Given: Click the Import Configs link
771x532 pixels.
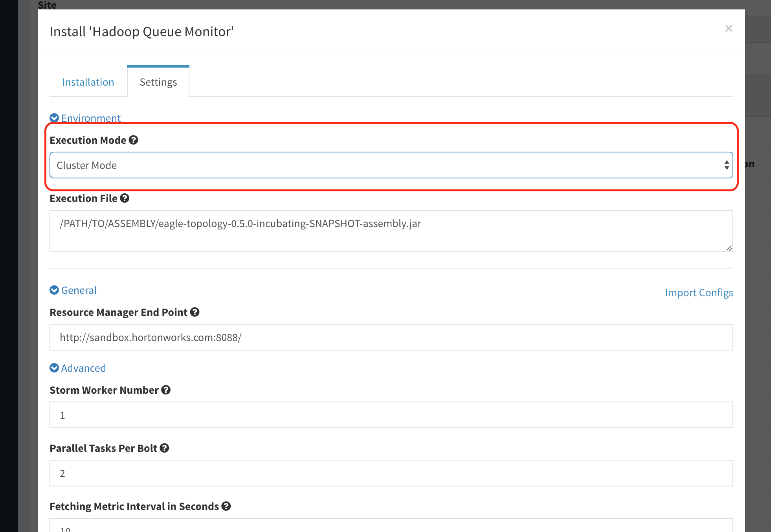Looking at the screenshot, I should pyautogui.click(x=699, y=293).
